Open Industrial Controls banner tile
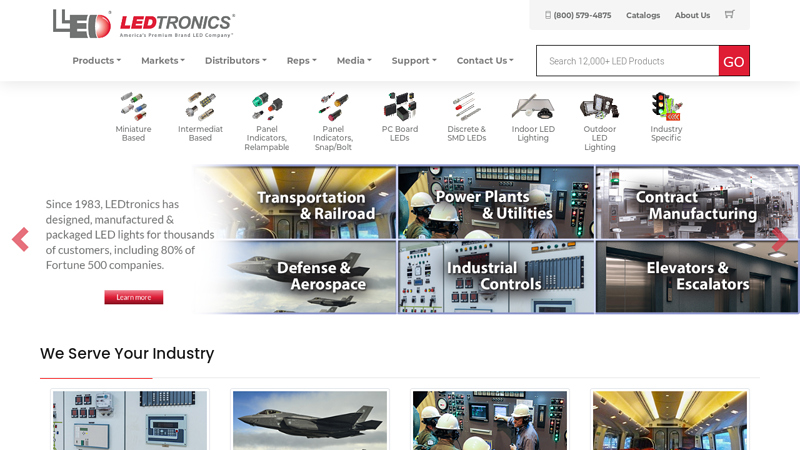This screenshot has width=800, height=450. pyautogui.click(x=496, y=277)
